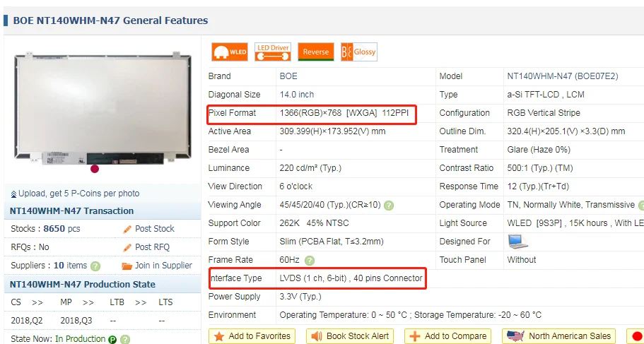Click the question mark icon after In Production

pyautogui.click(x=125, y=340)
